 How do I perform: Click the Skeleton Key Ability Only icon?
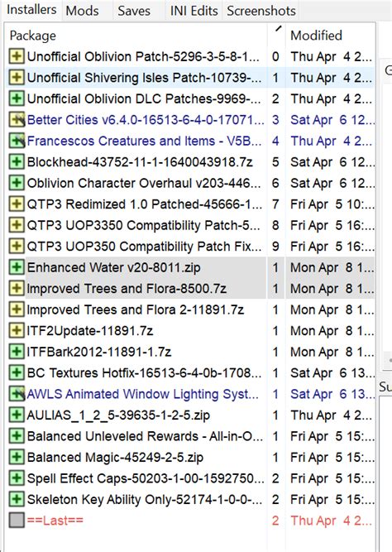17,499
